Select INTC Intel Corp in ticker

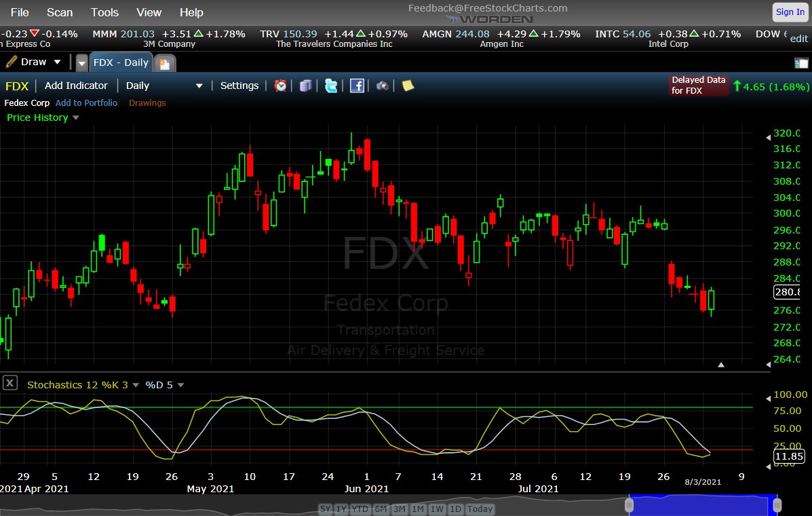(668, 39)
